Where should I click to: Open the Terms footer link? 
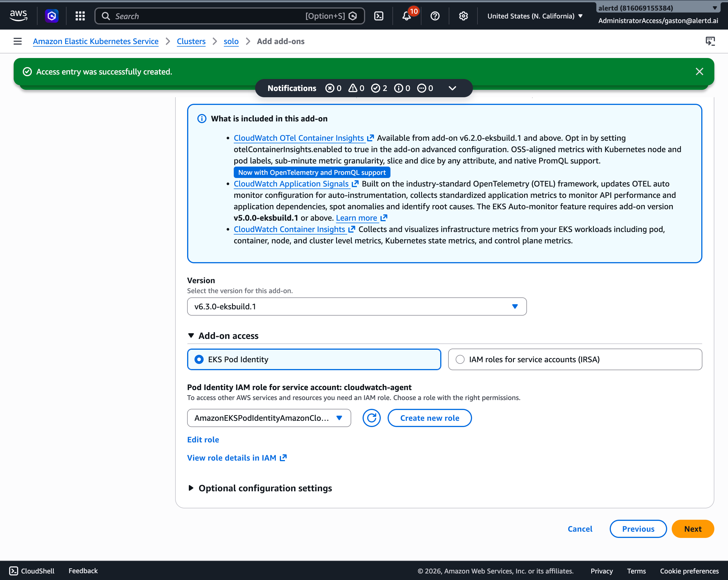click(636, 571)
